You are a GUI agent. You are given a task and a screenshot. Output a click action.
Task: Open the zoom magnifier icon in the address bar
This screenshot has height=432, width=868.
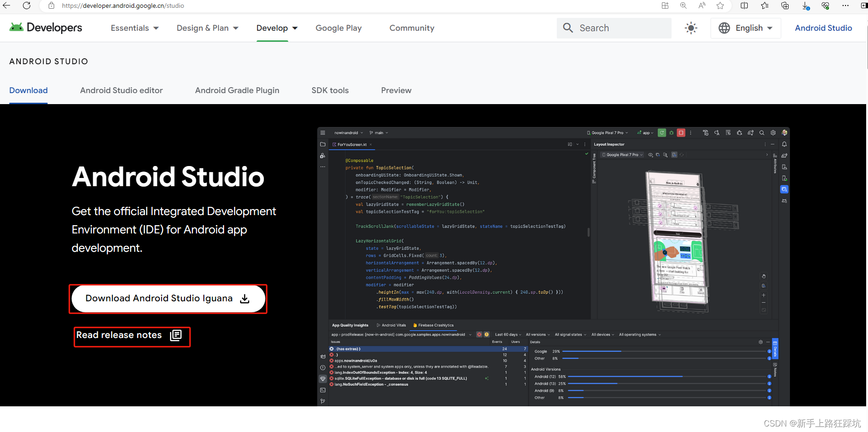coord(683,6)
